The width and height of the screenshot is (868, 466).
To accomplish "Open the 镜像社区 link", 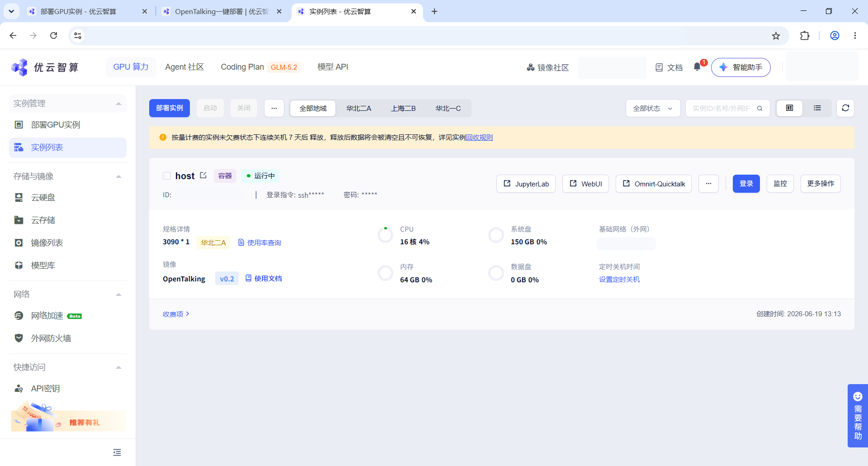I will 547,67.
